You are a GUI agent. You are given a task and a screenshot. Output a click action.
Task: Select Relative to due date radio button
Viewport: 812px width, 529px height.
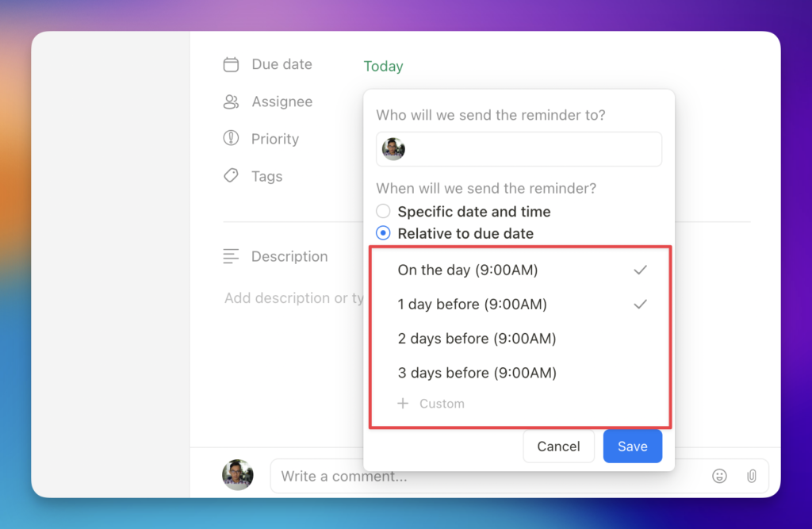[383, 233]
